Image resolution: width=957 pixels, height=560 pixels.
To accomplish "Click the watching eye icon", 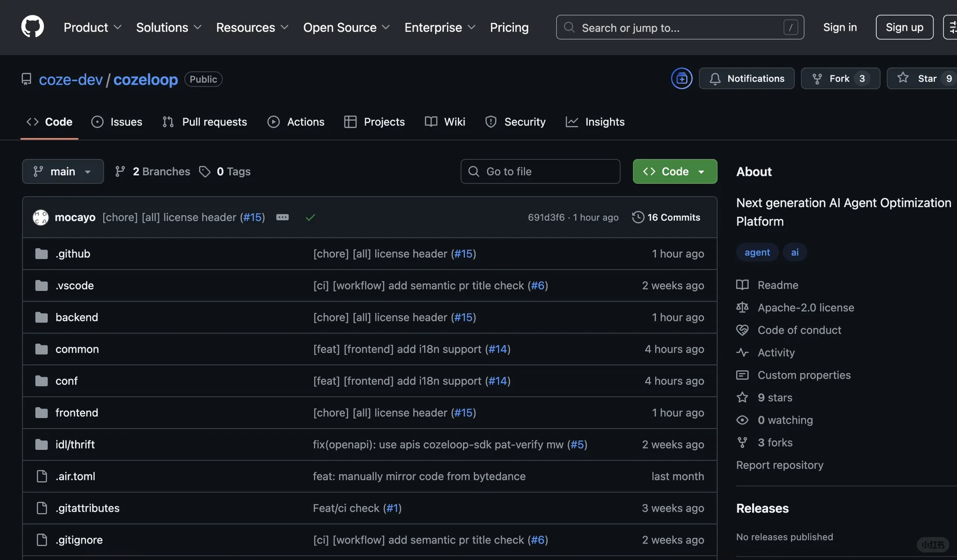I will pyautogui.click(x=742, y=420).
